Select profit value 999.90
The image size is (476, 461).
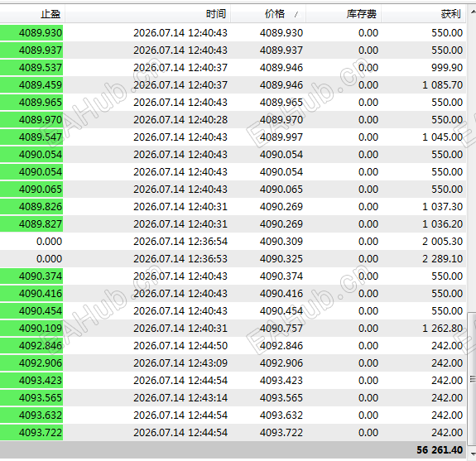click(447, 68)
